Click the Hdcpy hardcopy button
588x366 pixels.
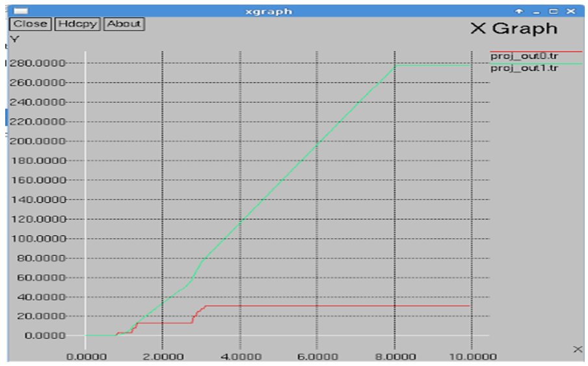coord(77,23)
